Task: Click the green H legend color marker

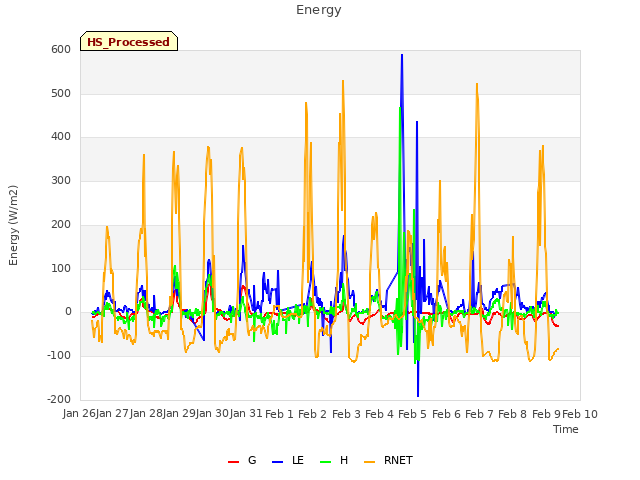Action: tap(325, 462)
